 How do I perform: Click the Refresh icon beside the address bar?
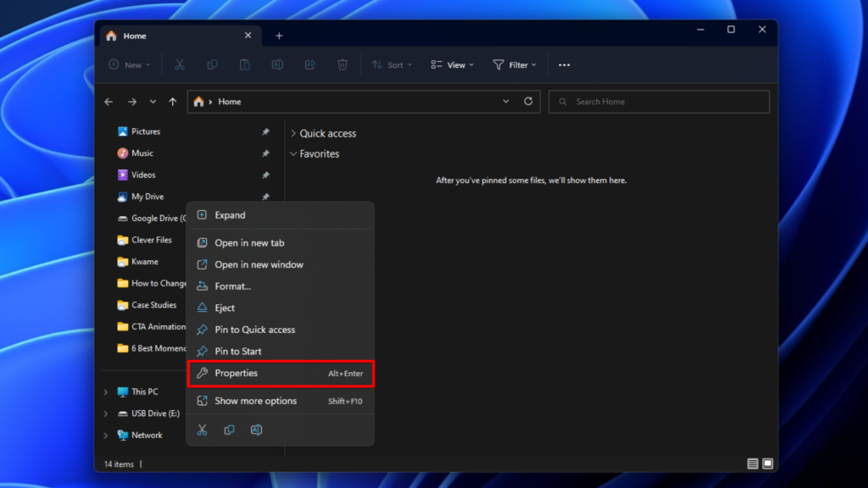pyautogui.click(x=527, y=101)
